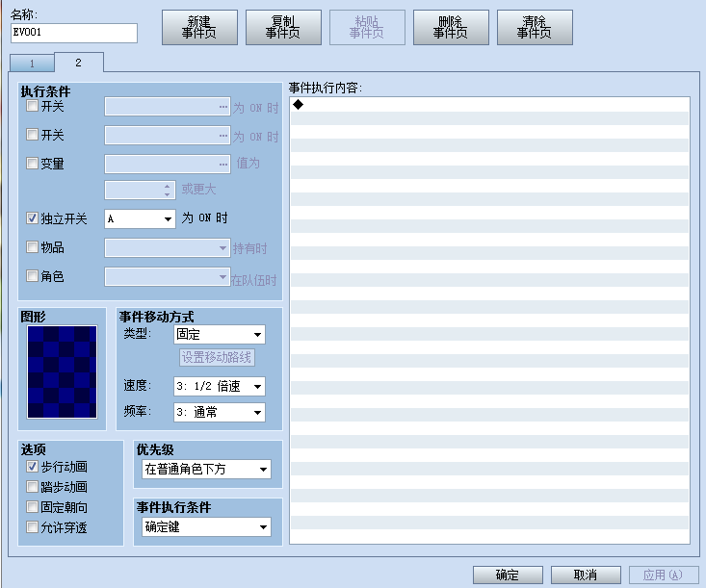Enable the second 开关 condition checkbox
This screenshot has height=588, width=706.
coord(32,134)
